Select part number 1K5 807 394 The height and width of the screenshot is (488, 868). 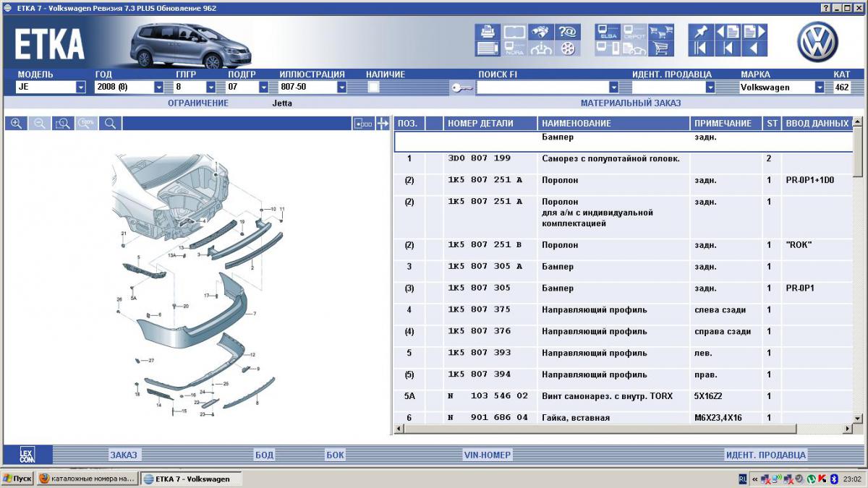(479, 375)
